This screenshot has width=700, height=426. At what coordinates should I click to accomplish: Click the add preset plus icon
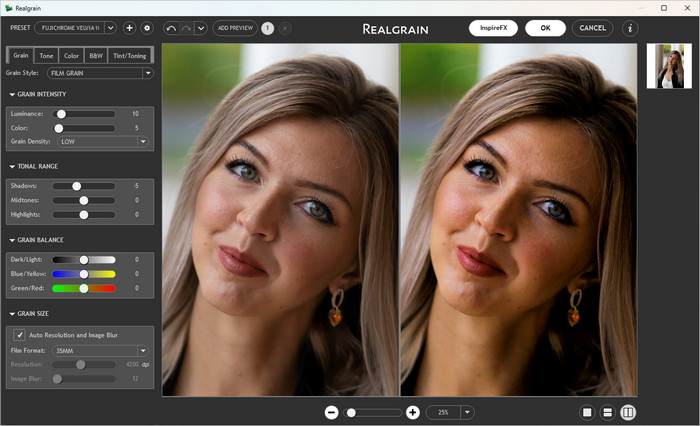pyautogui.click(x=129, y=28)
